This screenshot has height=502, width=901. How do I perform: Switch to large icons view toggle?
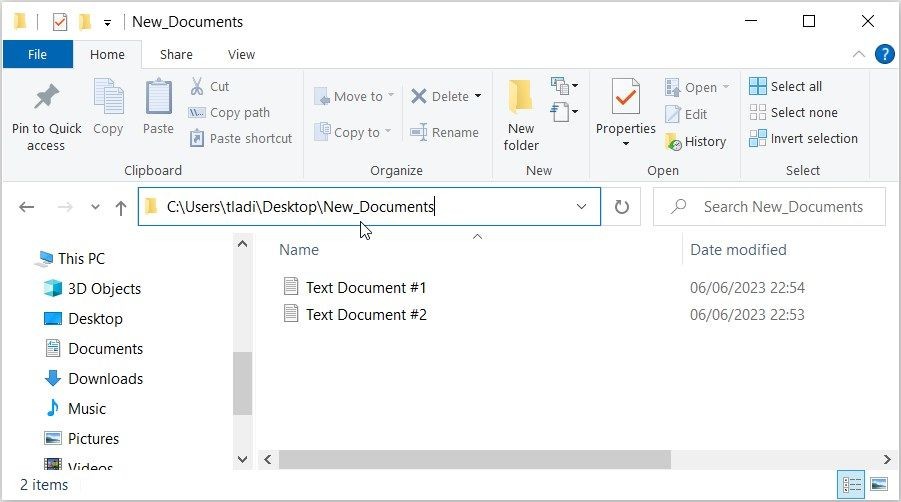pos(879,485)
